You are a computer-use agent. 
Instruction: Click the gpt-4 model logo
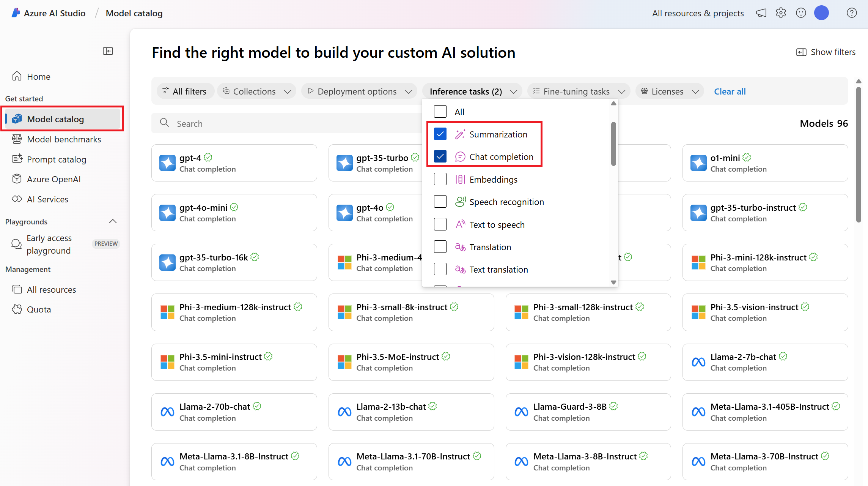[x=167, y=163]
